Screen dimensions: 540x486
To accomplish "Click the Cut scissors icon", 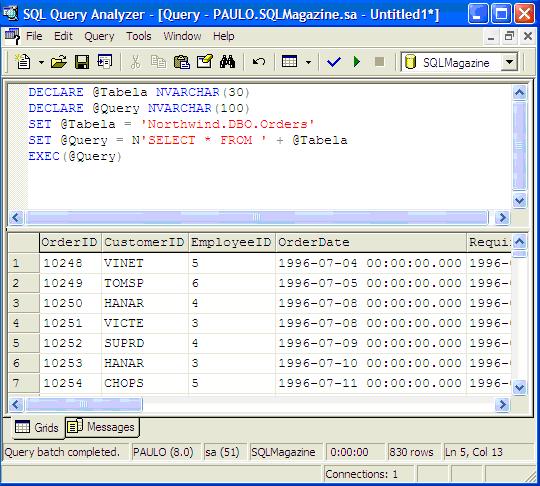I will (x=135, y=62).
